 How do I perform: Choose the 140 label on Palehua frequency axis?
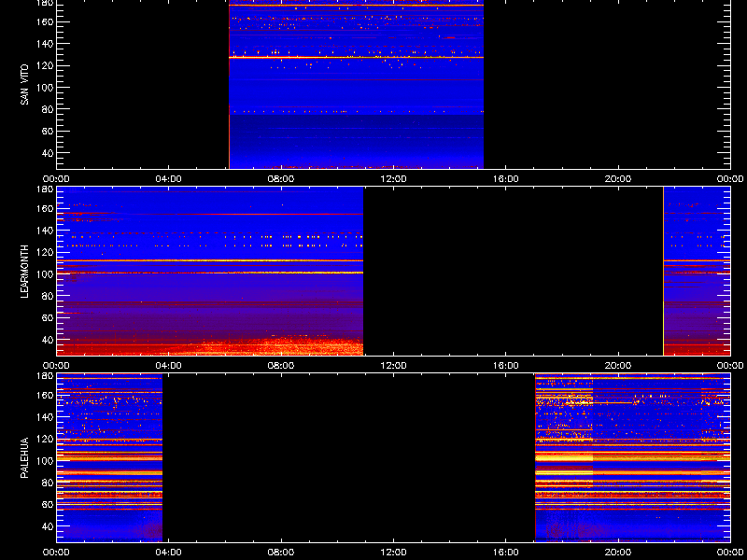point(45,417)
